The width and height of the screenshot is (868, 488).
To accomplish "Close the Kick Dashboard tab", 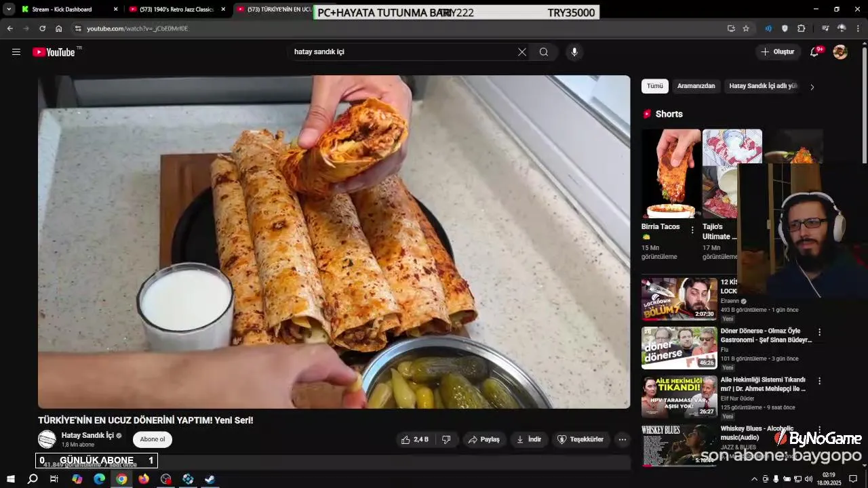I will 115,9.
